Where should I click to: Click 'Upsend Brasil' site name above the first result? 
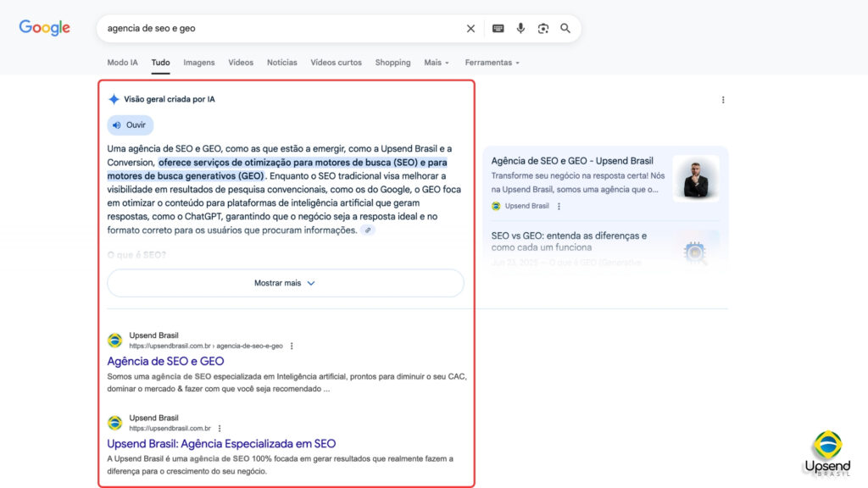pyautogui.click(x=154, y=335)
